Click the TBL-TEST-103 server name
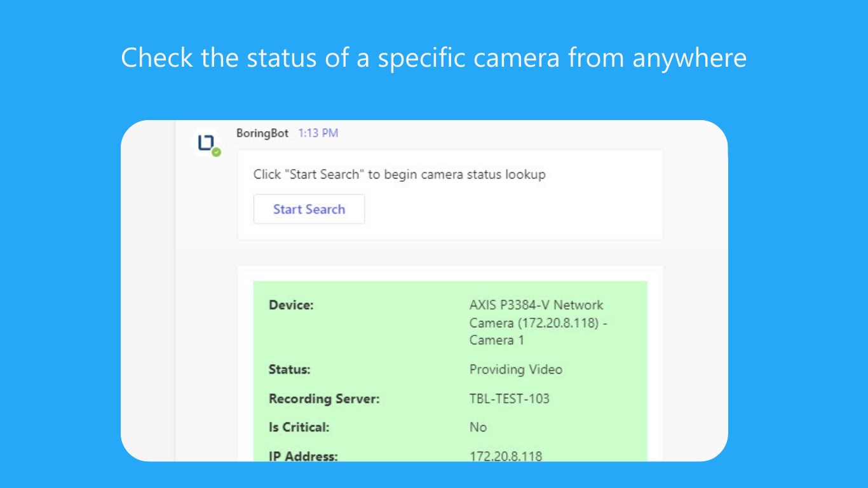 [509, 399]
